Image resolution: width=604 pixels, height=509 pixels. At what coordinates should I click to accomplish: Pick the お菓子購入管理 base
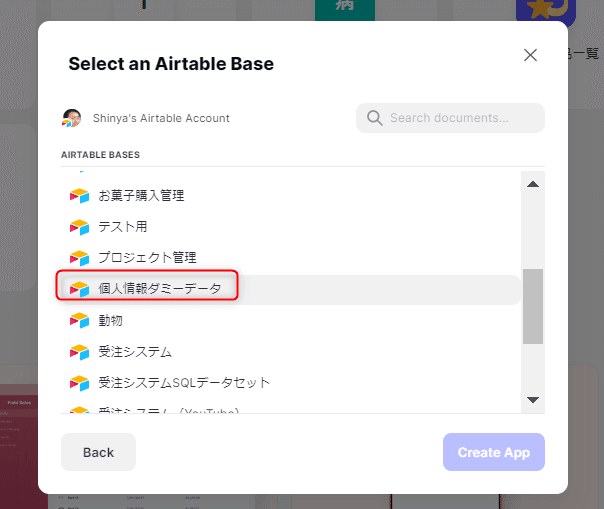point(290,196)
